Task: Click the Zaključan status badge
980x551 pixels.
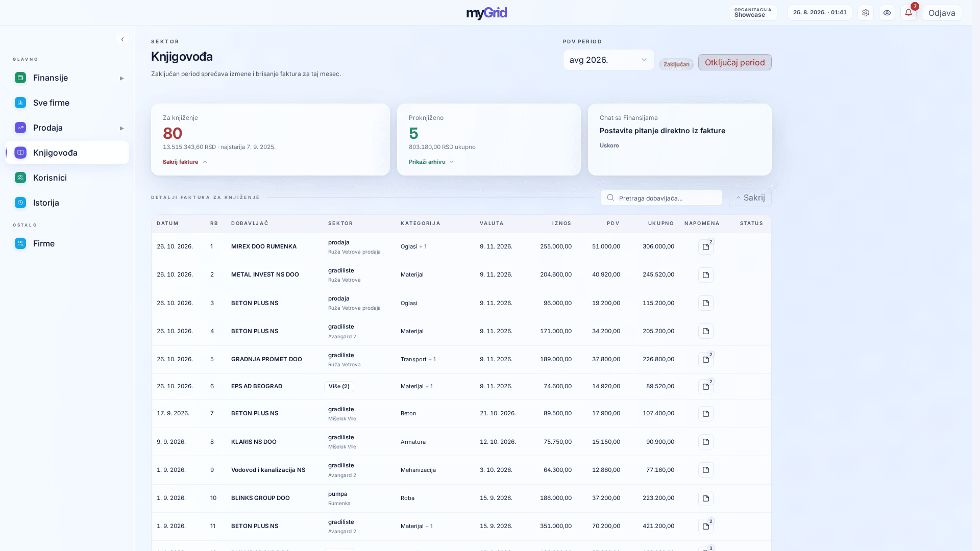Action: point(676,64)
